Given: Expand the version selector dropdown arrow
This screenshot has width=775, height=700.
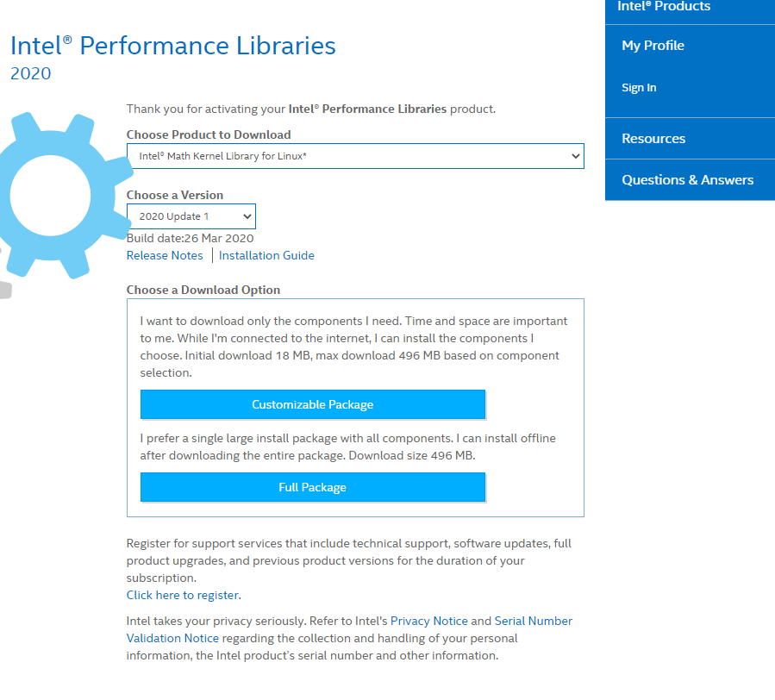Looking at the screenshot, I should point(248,216).
